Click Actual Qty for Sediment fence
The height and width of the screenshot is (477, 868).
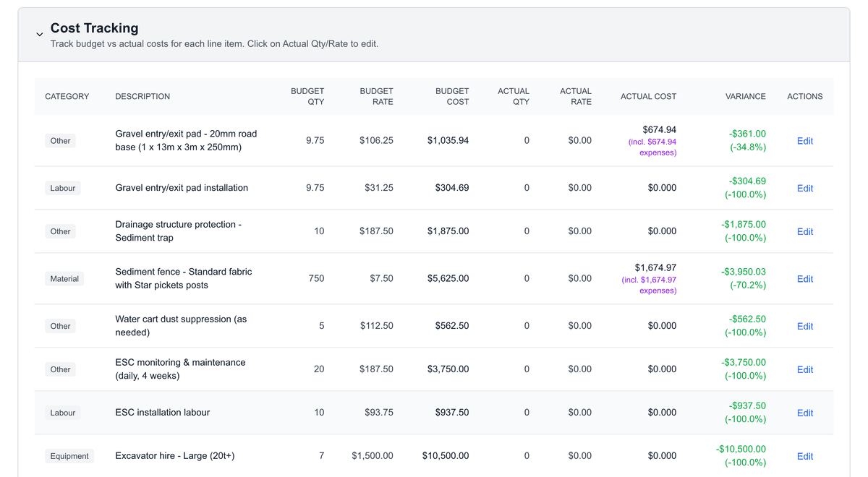[x=527, y=278]
